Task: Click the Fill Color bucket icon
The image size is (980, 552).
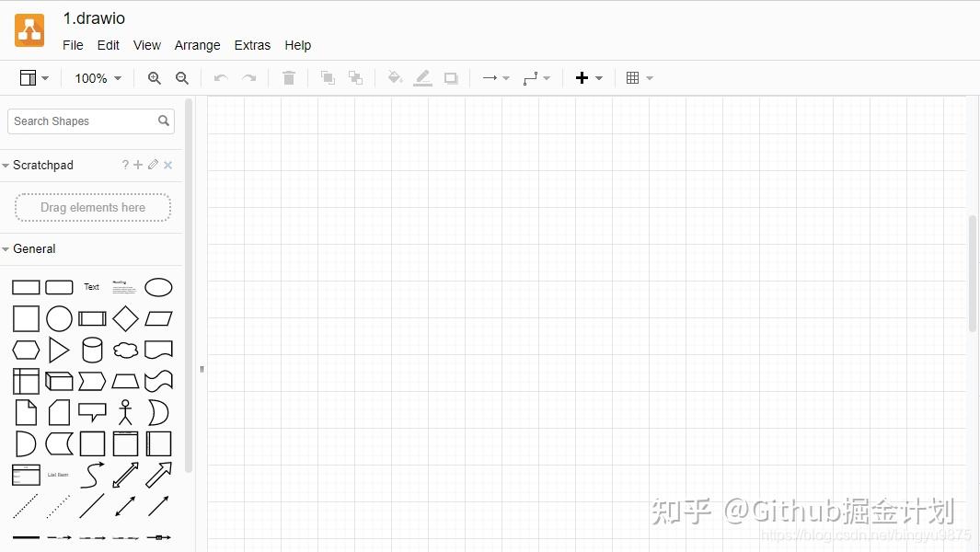Action: click(x=395, y=77)
